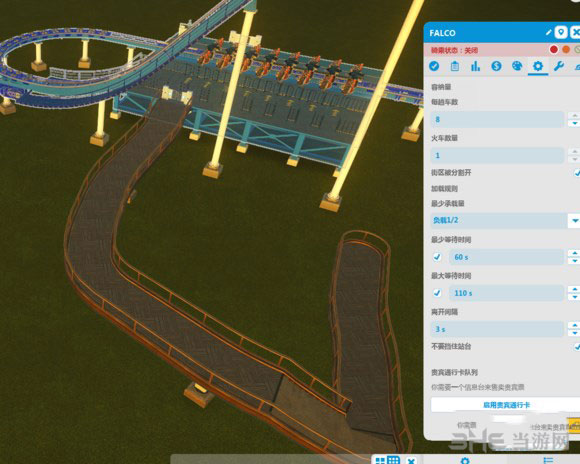Screen dimensions: 580x464
Task: Click the 启用贵宾通行卡 button
Action: point(506,405)
